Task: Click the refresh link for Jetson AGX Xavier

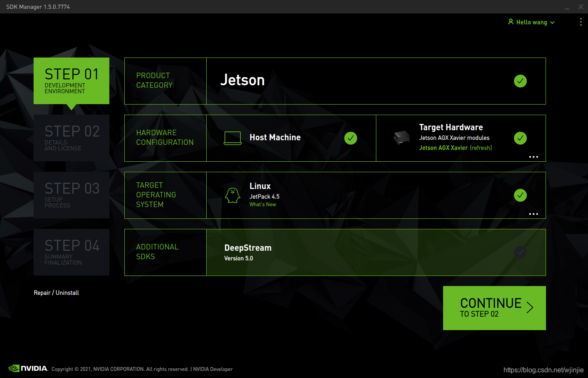Action: [481, 148]
